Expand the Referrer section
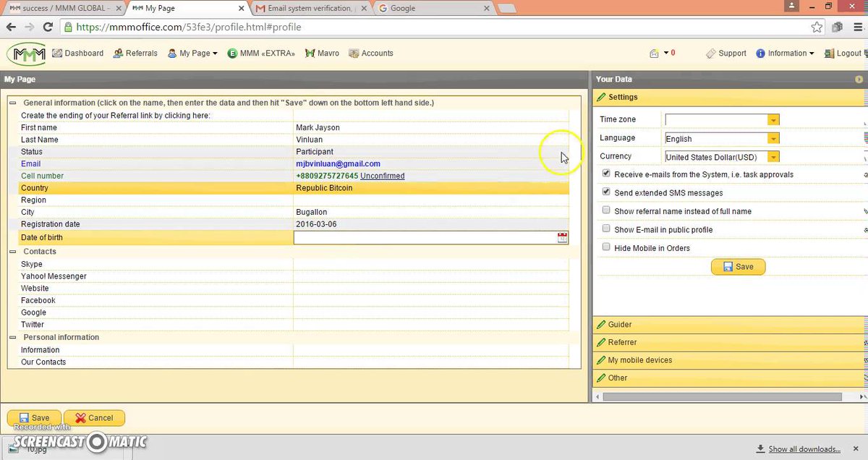 (730, 342)
